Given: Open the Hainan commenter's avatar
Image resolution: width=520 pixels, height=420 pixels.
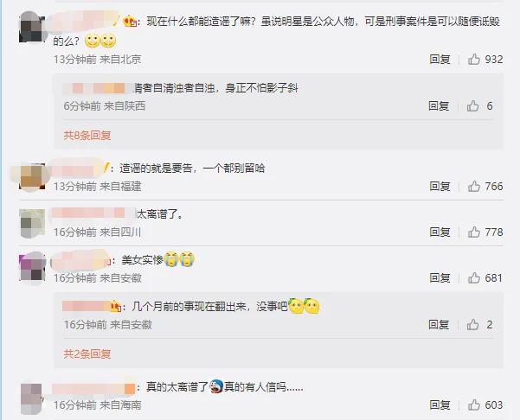Looking at the screenshot, I should [x=32, y=398].
